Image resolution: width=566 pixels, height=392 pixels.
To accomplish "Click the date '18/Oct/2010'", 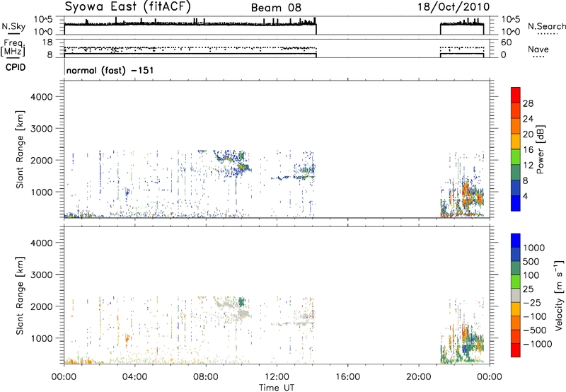I will point(454,7).
